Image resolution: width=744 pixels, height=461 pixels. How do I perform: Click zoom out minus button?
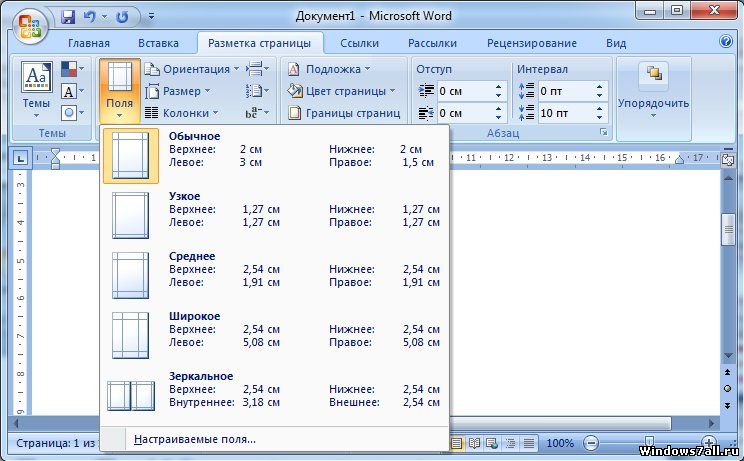(x=591, y=443)
